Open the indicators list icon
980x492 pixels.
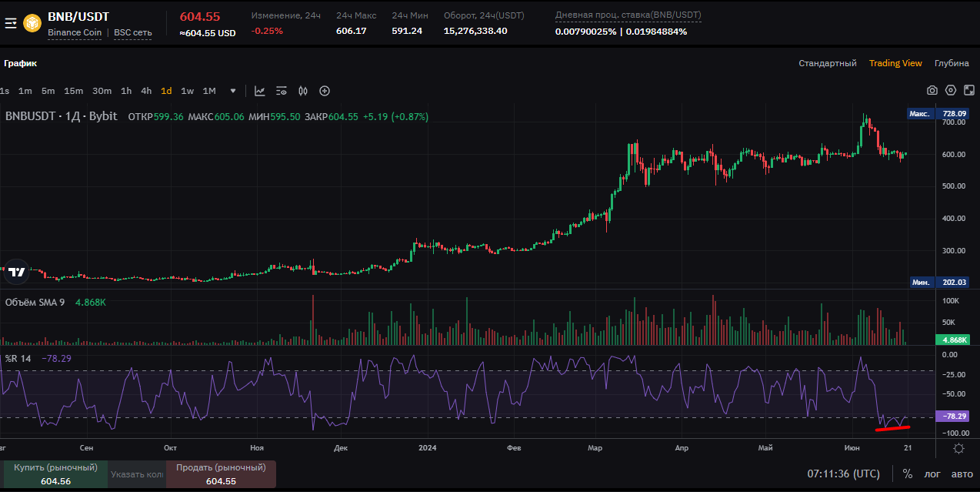point(282,91)
